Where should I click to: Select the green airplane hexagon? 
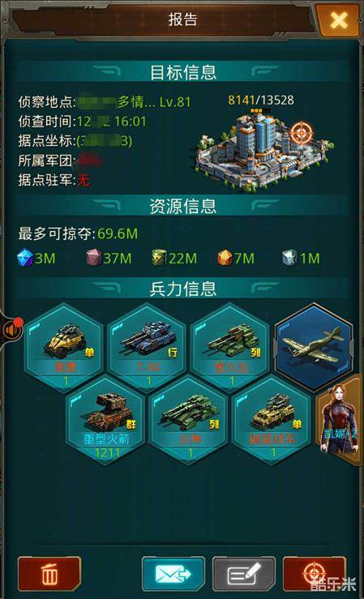click(x=314, y=348)
